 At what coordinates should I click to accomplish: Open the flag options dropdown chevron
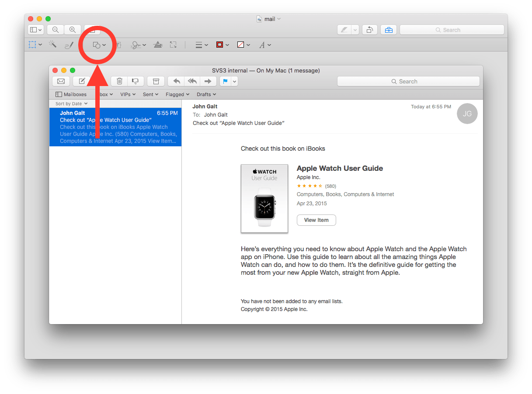point(234,81)
